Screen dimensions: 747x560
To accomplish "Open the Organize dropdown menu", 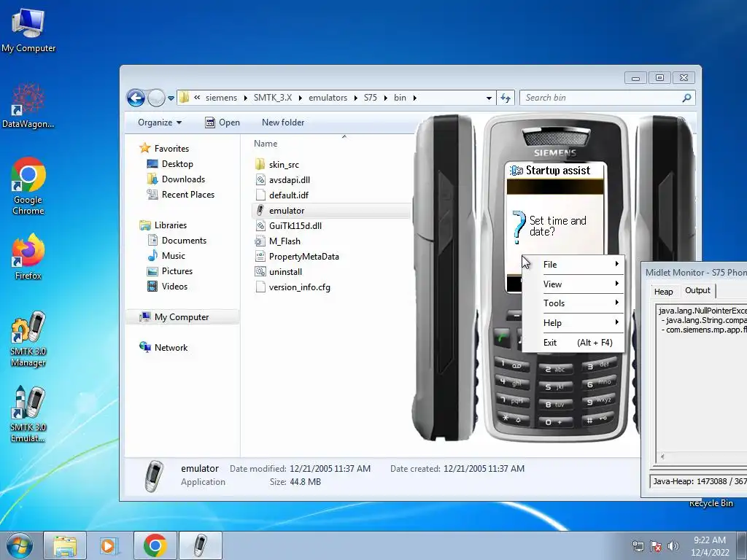I will tap(160, 122).
